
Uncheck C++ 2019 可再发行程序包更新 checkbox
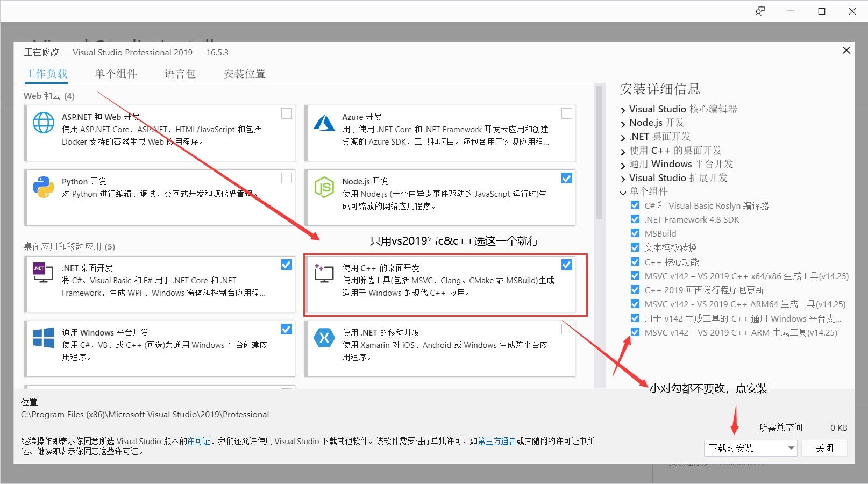[x=635, y=290]
